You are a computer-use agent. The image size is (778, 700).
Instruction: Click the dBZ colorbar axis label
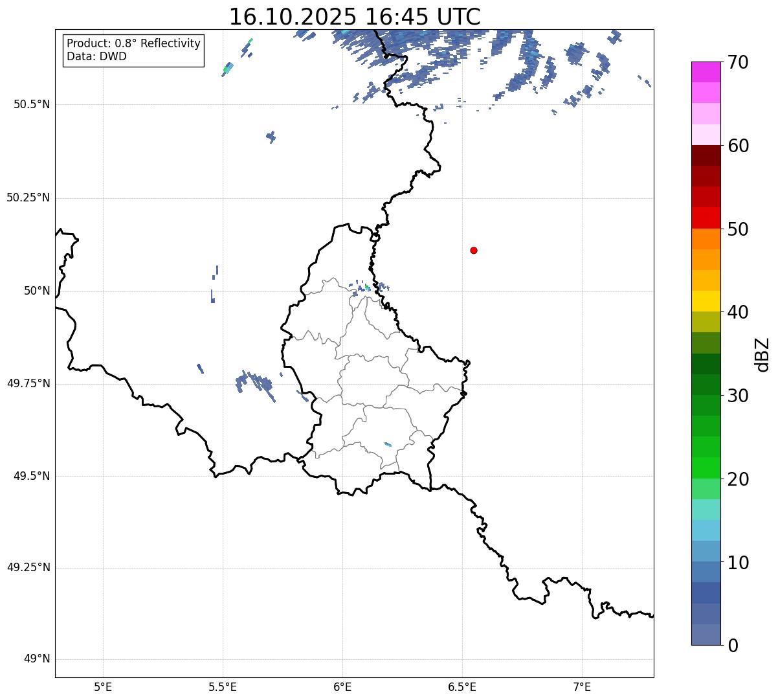click(762, 354)
